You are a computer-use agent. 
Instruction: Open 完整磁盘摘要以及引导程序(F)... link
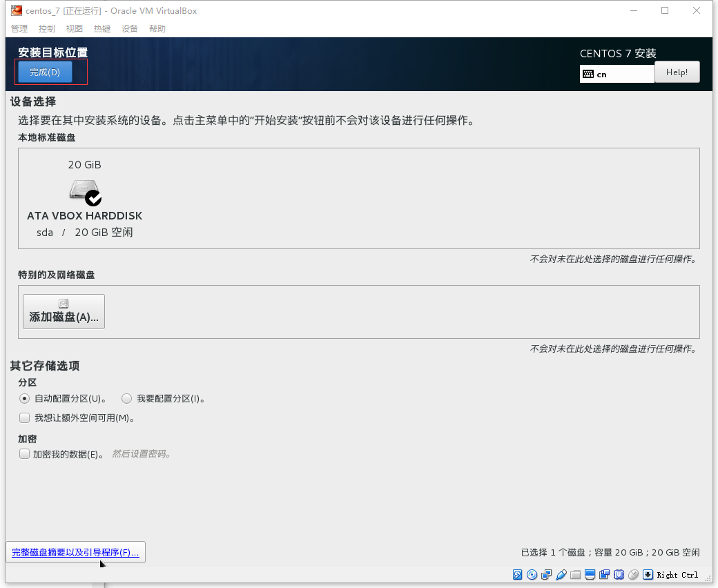click(x=75, y=552)
